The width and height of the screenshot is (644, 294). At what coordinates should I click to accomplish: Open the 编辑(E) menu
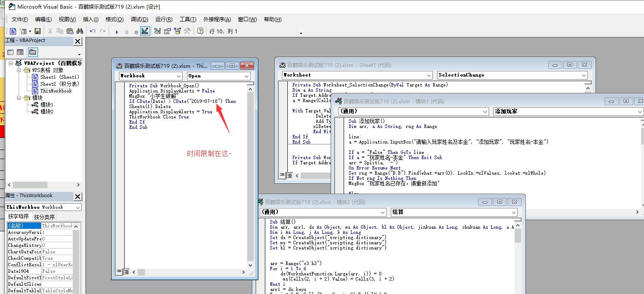(43, 19)
